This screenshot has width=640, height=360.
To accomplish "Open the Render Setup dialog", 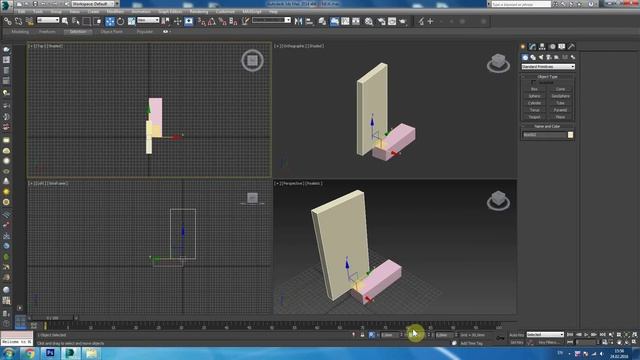I will (x=382, y=21).
